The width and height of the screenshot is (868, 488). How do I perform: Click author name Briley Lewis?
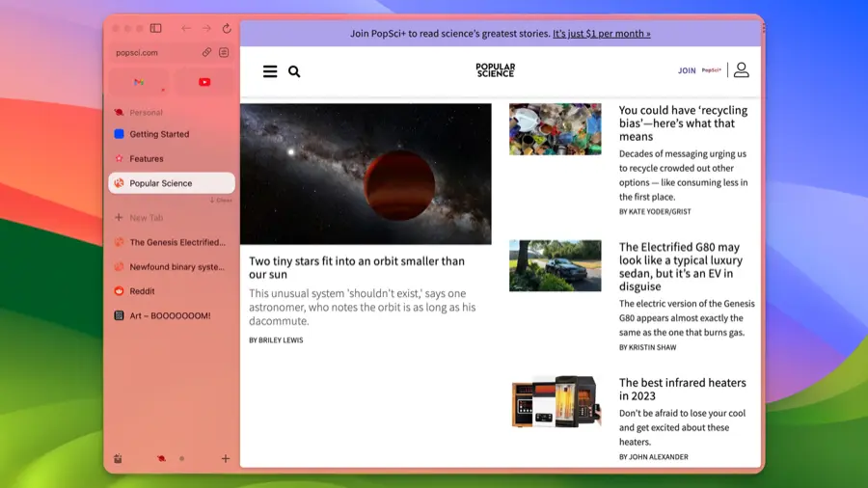(x=281, y=340)
